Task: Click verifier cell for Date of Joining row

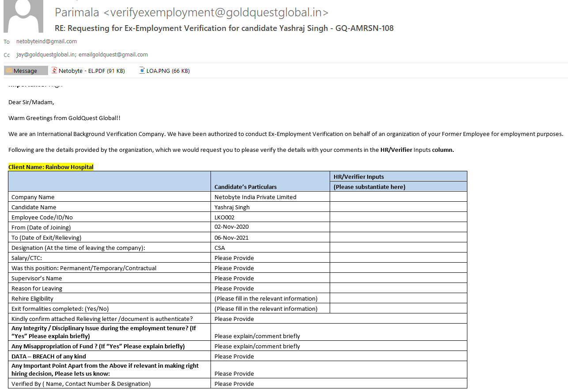Action: coord(398,227)
